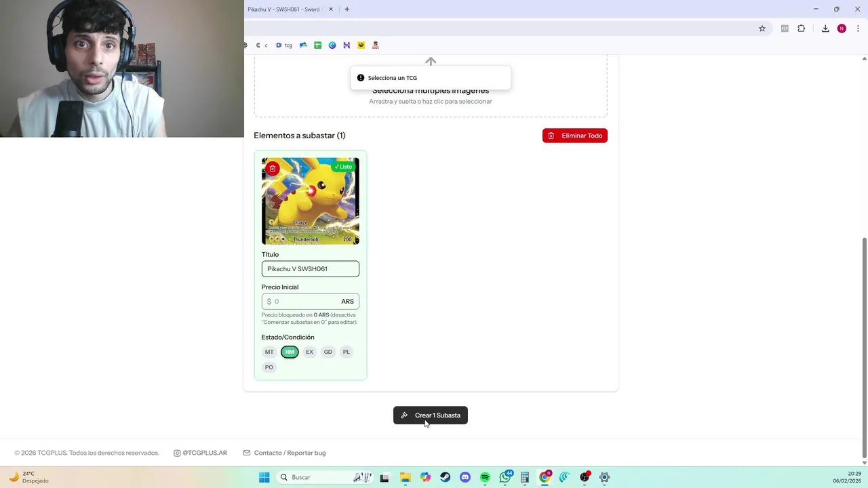The height and width of the screenshot is (488, 868).
Task: Click the Título input field
Action: [x=311, y=269]
